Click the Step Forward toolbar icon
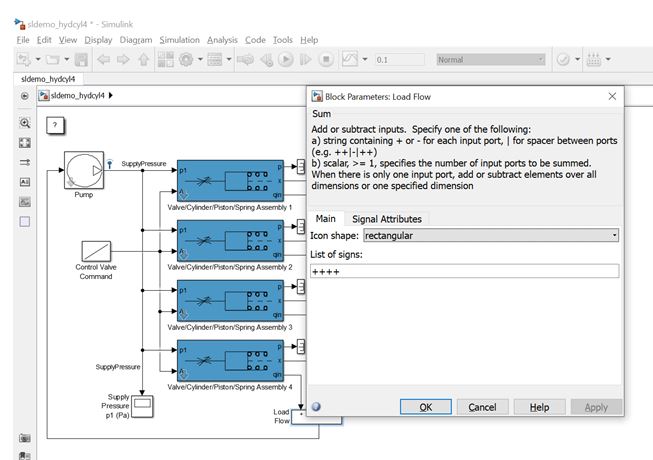This screenshot has height=460, width=653. pos(305,60)
